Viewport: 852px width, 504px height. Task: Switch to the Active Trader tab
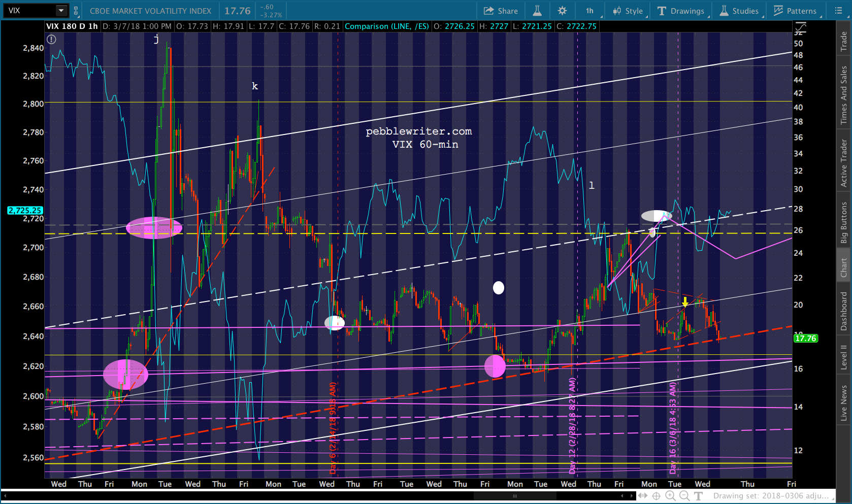pyautogui.click(x=843, y=162)
